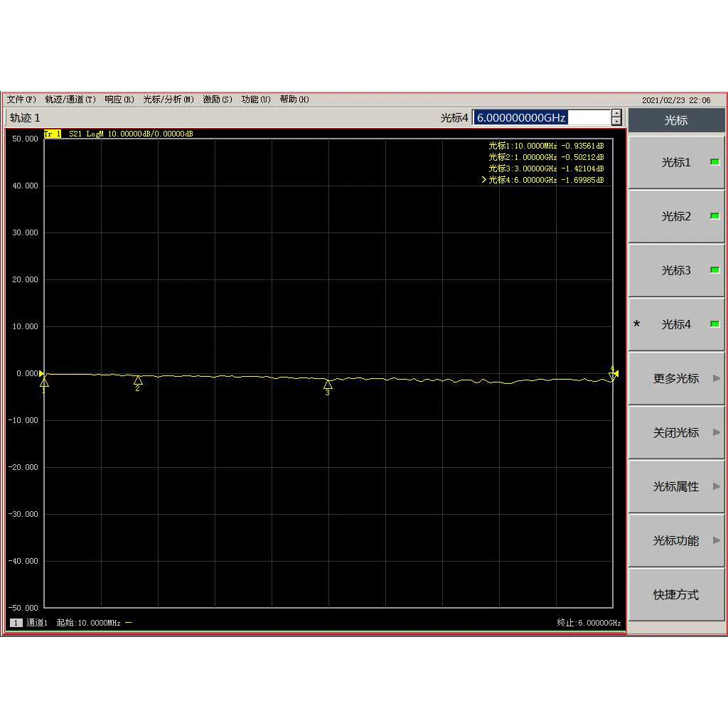Click marker 1 triangle on the trace
The height and width of the screenshot is (728, 728).
click(44, 382)
